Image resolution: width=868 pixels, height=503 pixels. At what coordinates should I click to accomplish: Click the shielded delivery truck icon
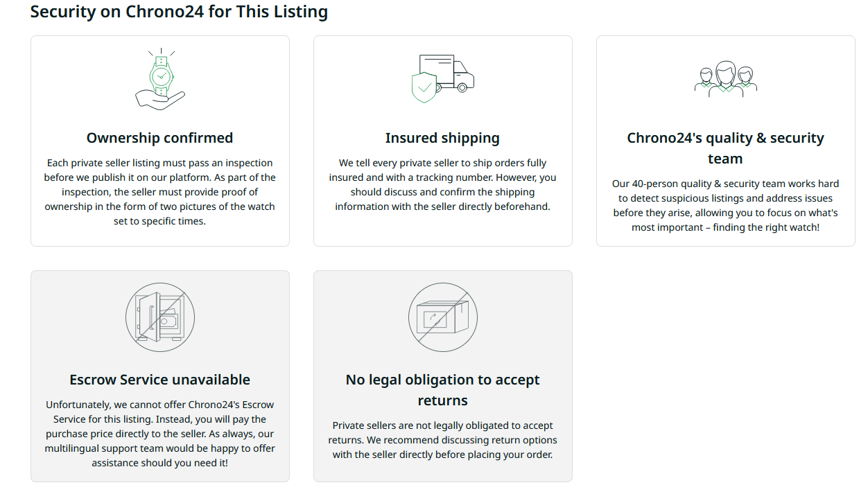[442, 78]
